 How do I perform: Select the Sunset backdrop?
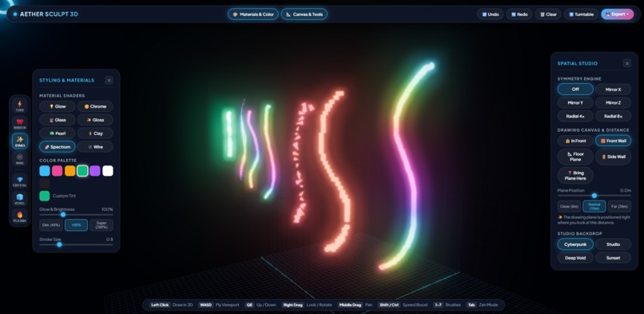[613, 258]
